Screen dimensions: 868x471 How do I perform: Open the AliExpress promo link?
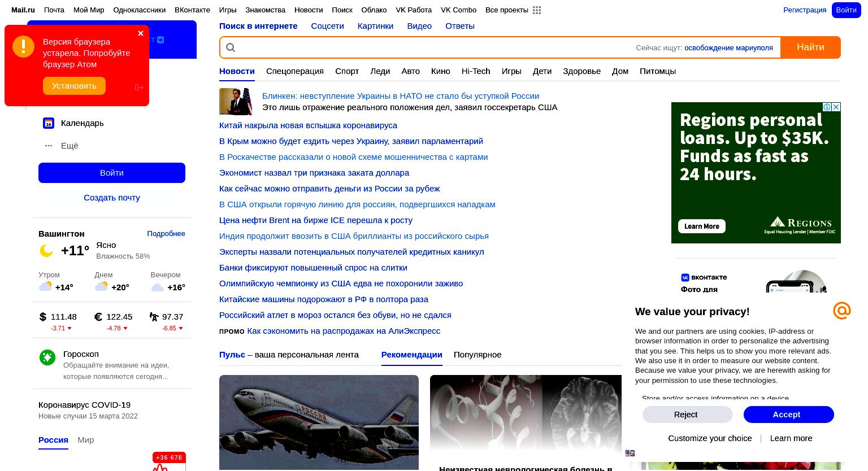point(344,331)
